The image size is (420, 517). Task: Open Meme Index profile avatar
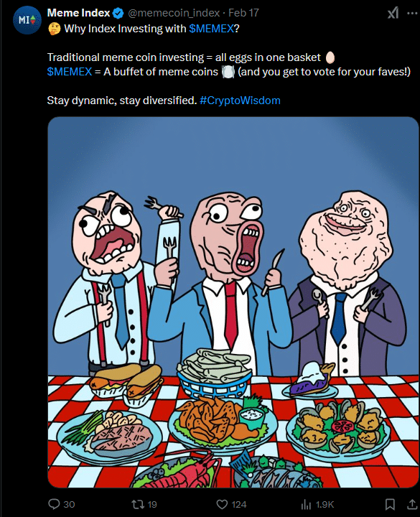point(27,20)
